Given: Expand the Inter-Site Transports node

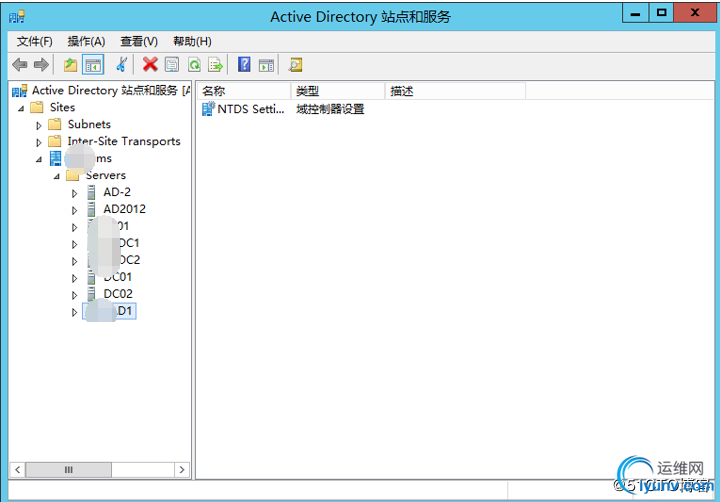Looking at the screenshot, I should pos(39,142).
